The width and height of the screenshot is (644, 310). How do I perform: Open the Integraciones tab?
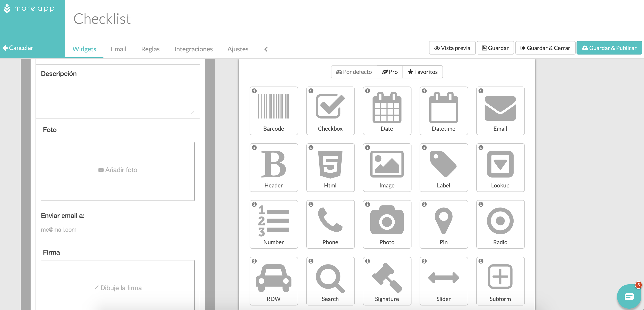193,49
